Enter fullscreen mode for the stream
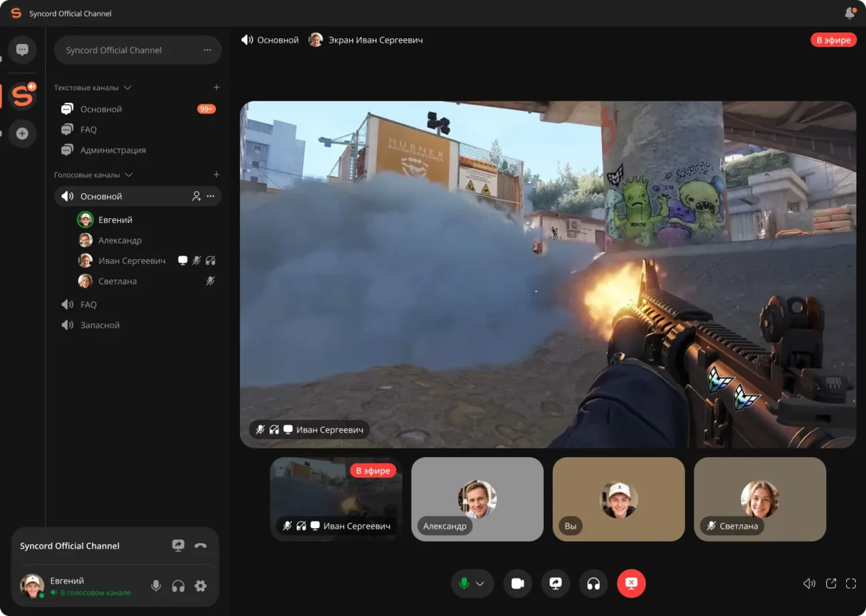This screenshot has height=616, width=866. point(851,583)
